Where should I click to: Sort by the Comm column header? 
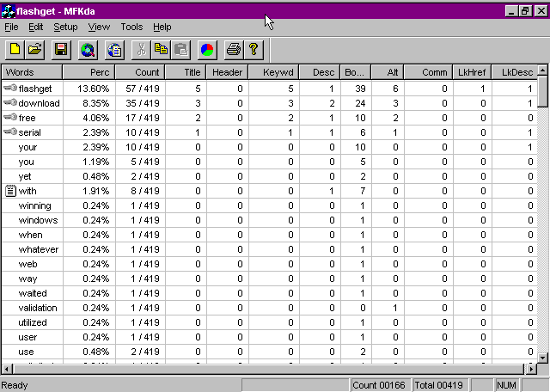(428, 72)
